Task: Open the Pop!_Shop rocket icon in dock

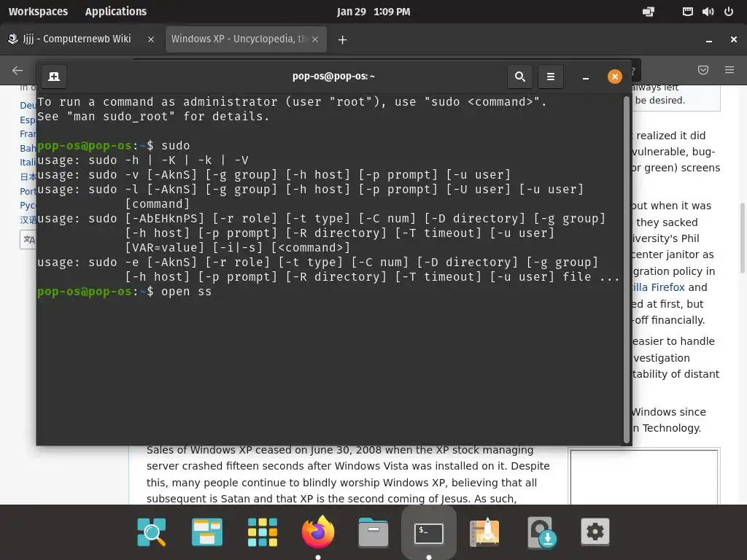Action: 484,532
